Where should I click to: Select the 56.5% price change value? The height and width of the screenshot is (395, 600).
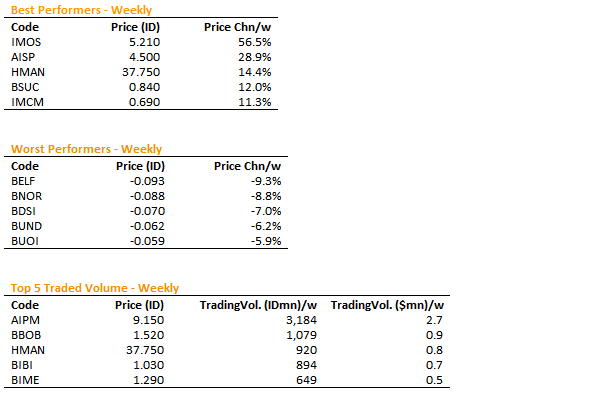click(254, 42)
